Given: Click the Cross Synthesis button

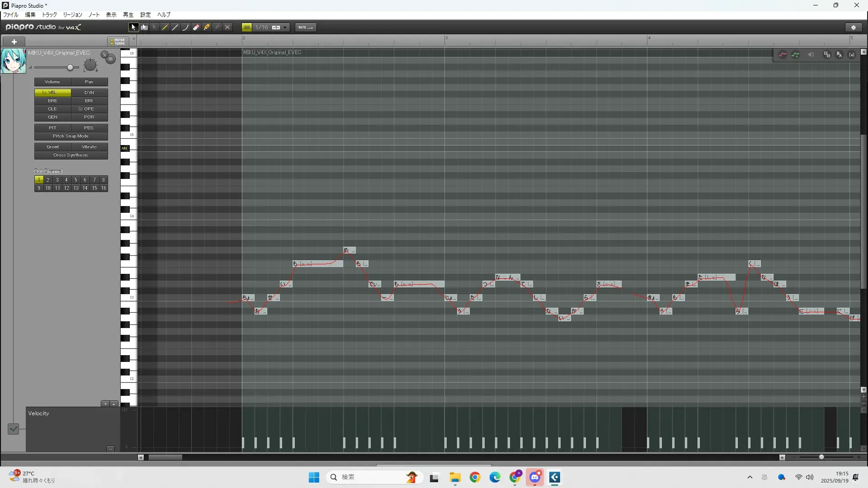Looking at the screenshot, I should [x=71, y=155].
